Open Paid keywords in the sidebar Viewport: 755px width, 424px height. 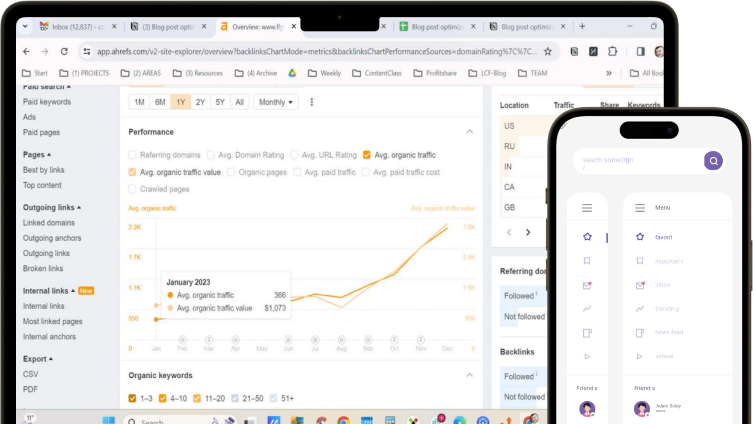(x=47, y=102)
